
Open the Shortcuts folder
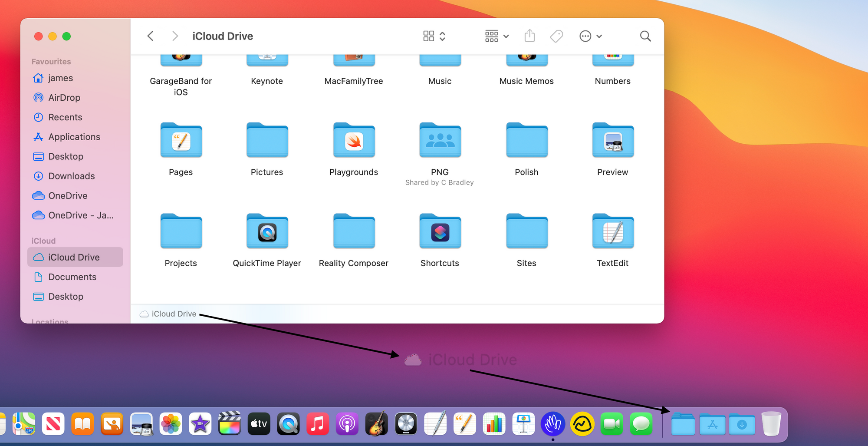(440, 231)
